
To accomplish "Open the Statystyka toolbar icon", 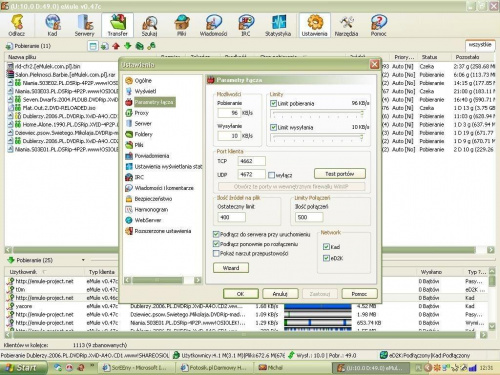I will tap(278, 25).
